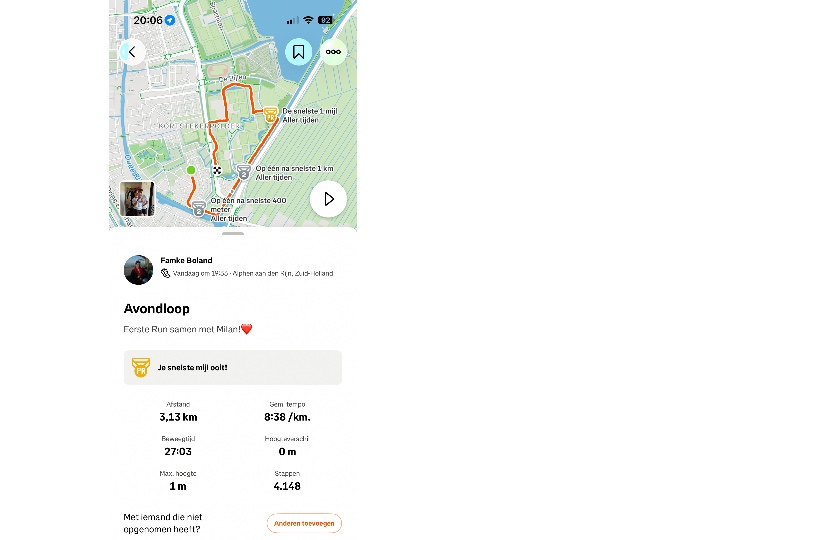The height and width of the screenshot is (540, 840).
Task: Tap the back arrow button
Action: pyautogui.click(x=132, y=52)
